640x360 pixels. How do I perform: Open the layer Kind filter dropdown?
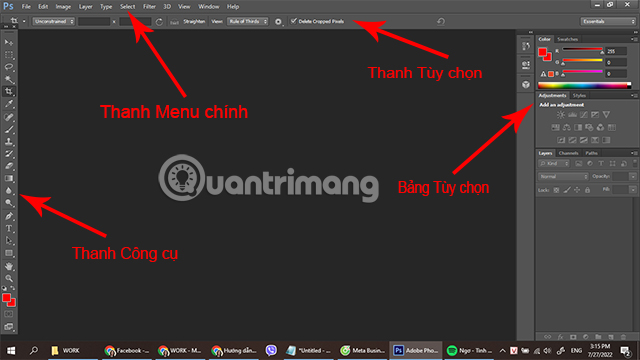click(x=554, y=164)
